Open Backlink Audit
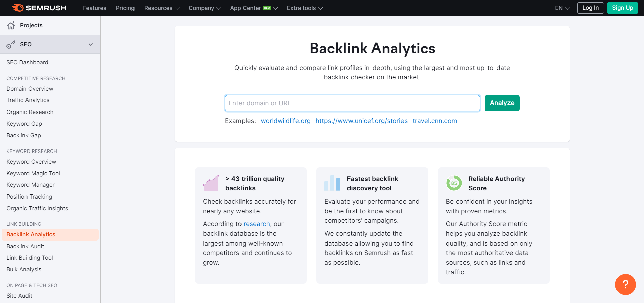 25,246
